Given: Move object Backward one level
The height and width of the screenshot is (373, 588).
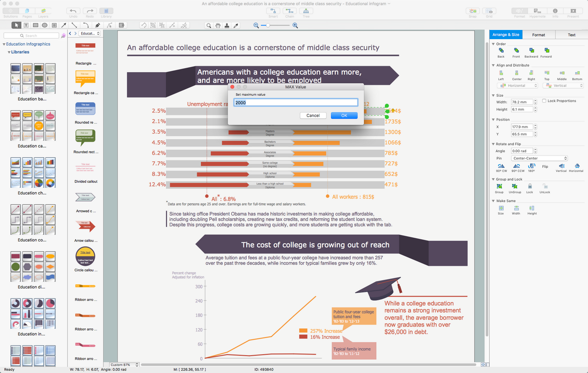Looking at the screenshot, I should tap(531, 50).
